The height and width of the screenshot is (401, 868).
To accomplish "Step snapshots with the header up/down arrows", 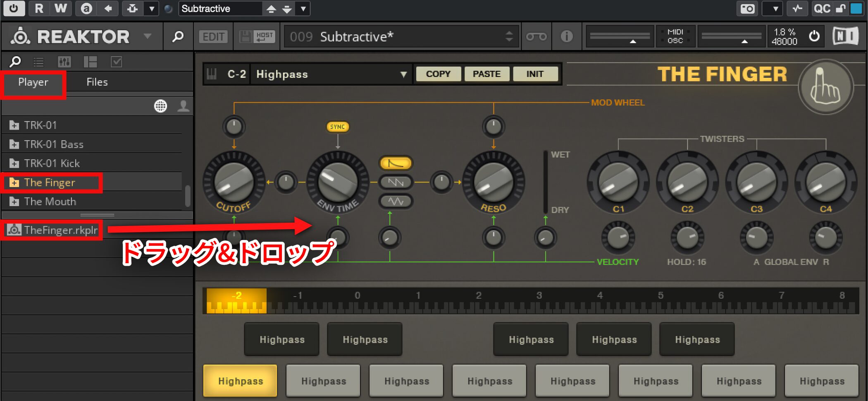I will tap(509, 36).
